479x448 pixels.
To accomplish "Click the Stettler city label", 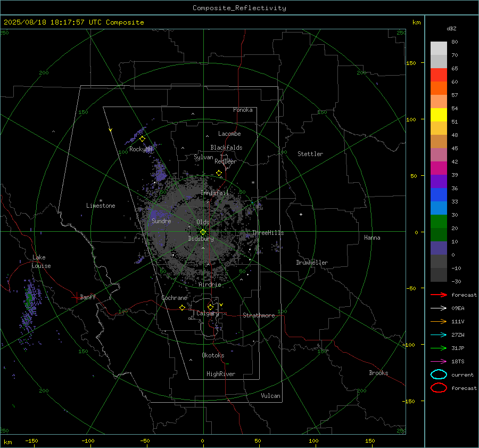I will tap(310, 154).
